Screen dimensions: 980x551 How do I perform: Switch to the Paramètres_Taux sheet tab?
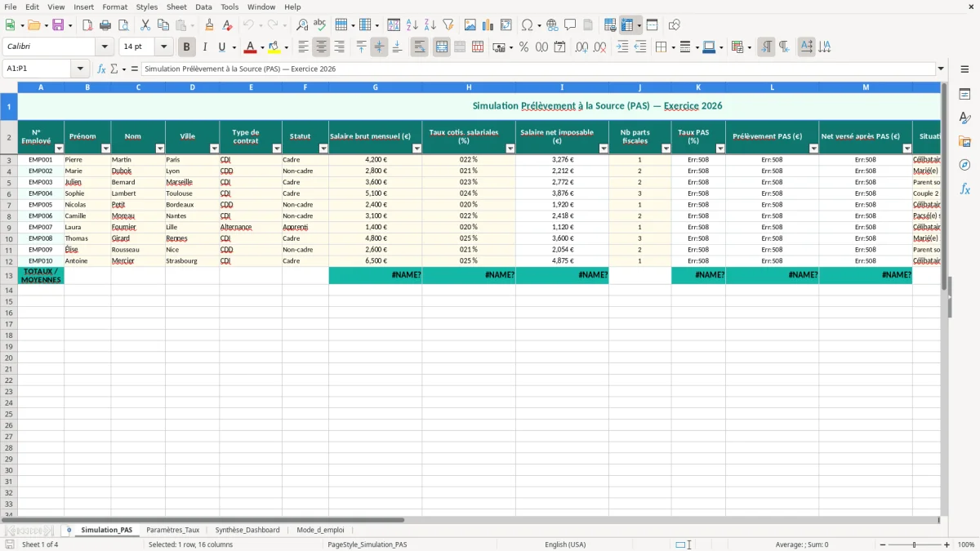coord(172,531)
